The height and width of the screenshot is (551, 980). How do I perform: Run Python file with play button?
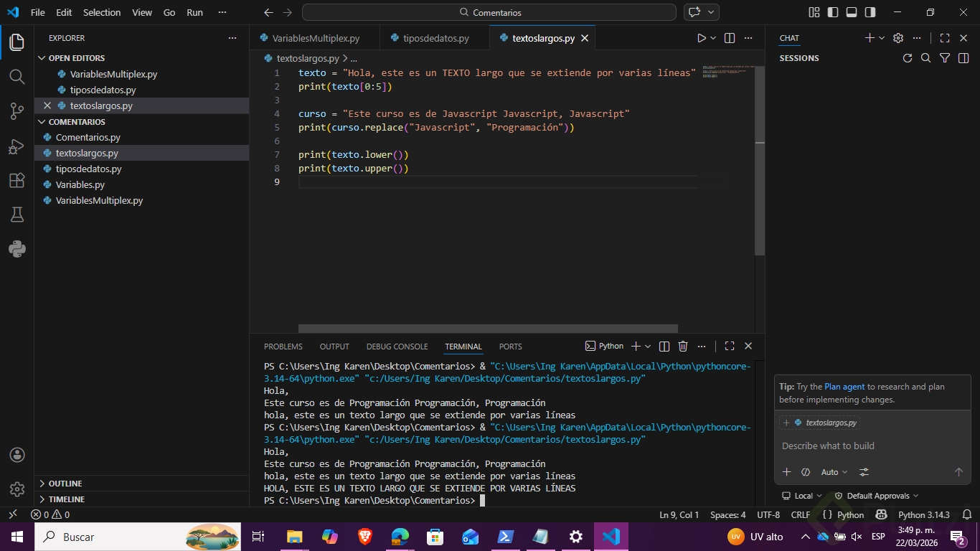click(x=702, y=38)
